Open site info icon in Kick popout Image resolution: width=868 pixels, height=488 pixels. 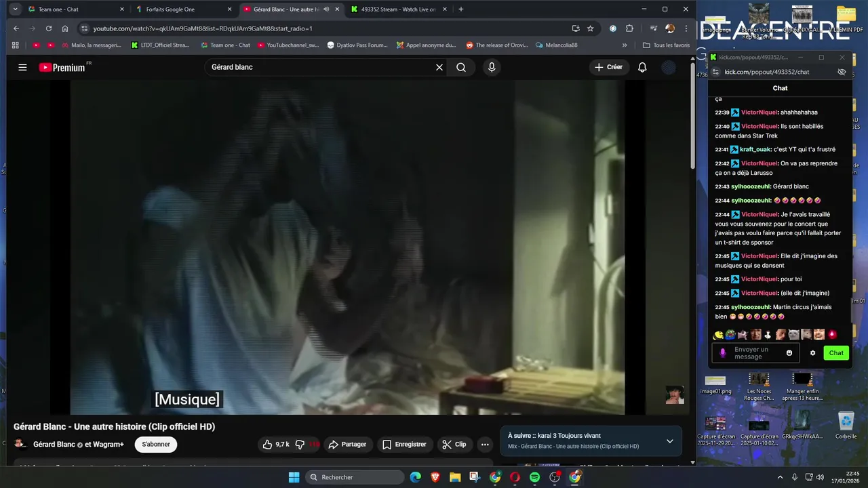[715, 72]
